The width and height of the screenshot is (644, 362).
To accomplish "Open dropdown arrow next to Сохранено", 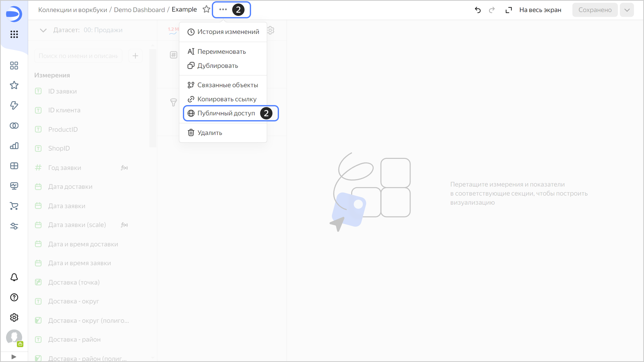I will (627, 10).
